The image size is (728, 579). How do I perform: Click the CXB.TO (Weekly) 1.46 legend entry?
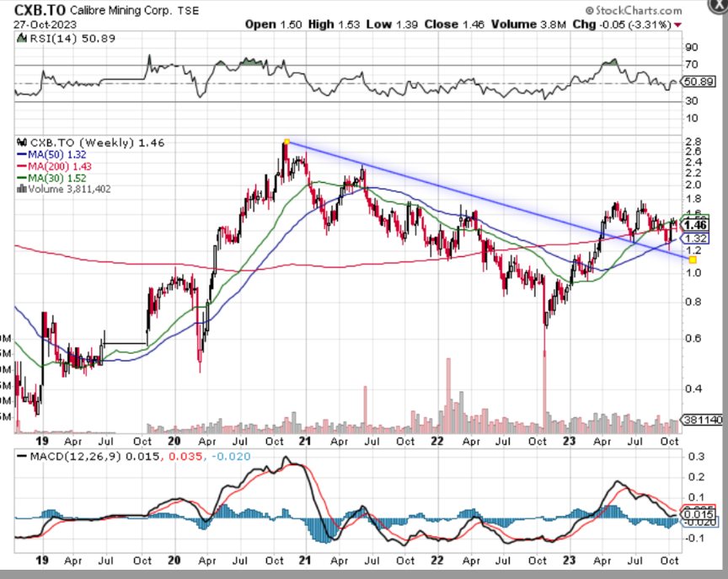[98, 142]
